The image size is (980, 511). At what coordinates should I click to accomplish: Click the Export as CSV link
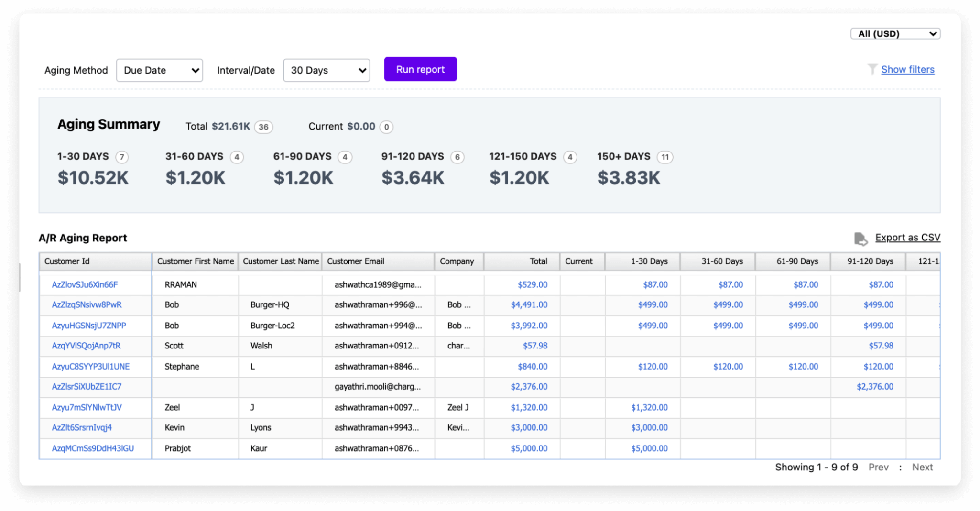click(907, 237)
